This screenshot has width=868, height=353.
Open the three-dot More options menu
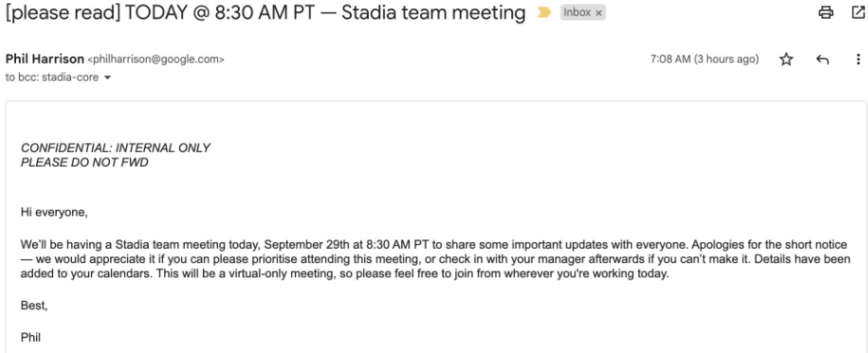click(x=858, y=59)
